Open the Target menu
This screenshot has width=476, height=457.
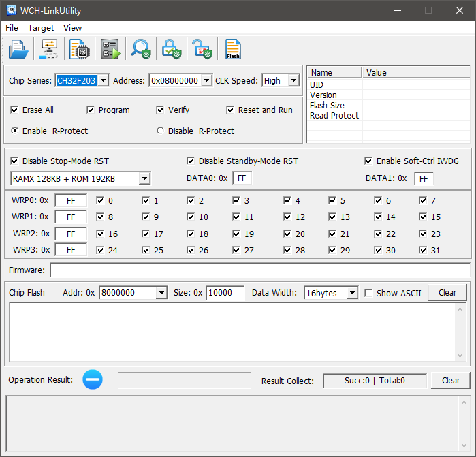[41, 28]
